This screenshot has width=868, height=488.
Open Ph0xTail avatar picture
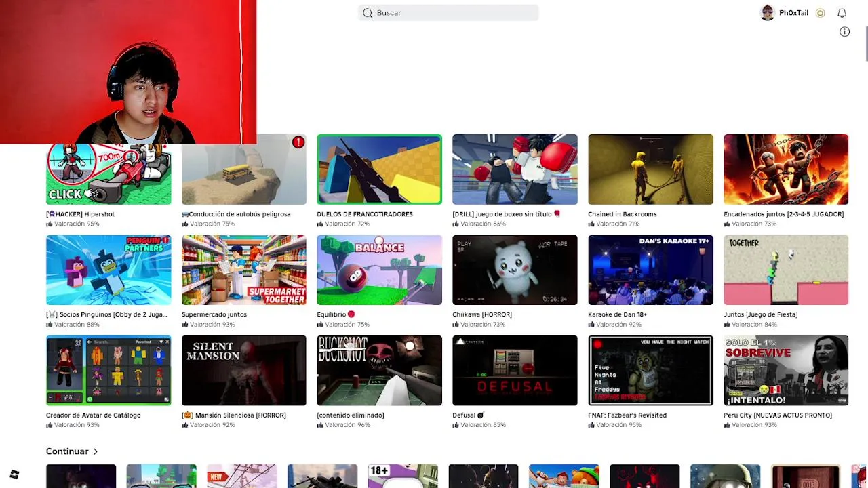(767, 13)
